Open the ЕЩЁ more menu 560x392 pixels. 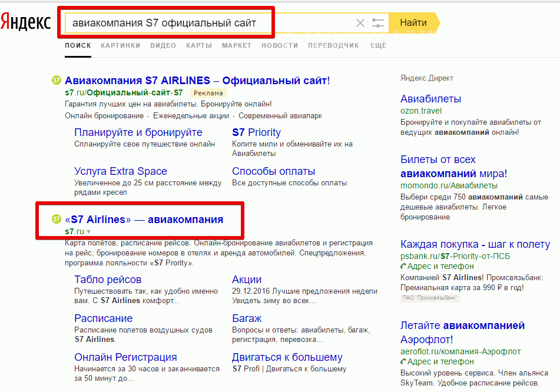click(378, 45)
